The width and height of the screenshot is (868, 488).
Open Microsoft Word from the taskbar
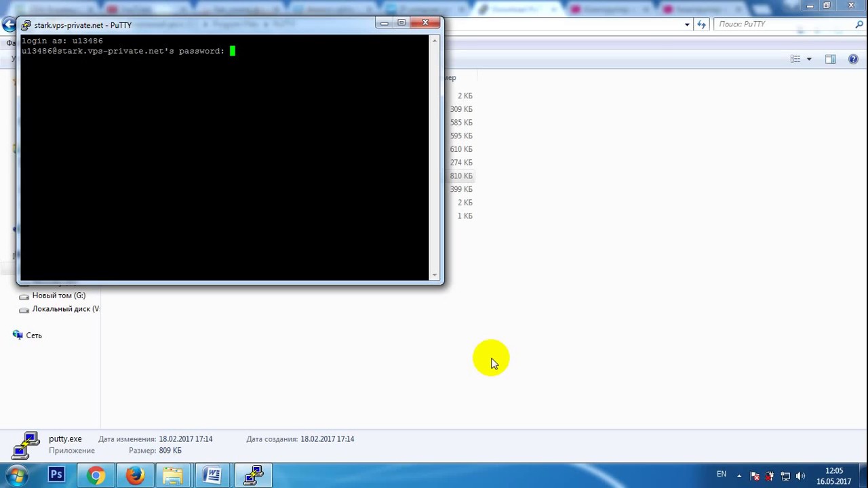pos(213,475)
